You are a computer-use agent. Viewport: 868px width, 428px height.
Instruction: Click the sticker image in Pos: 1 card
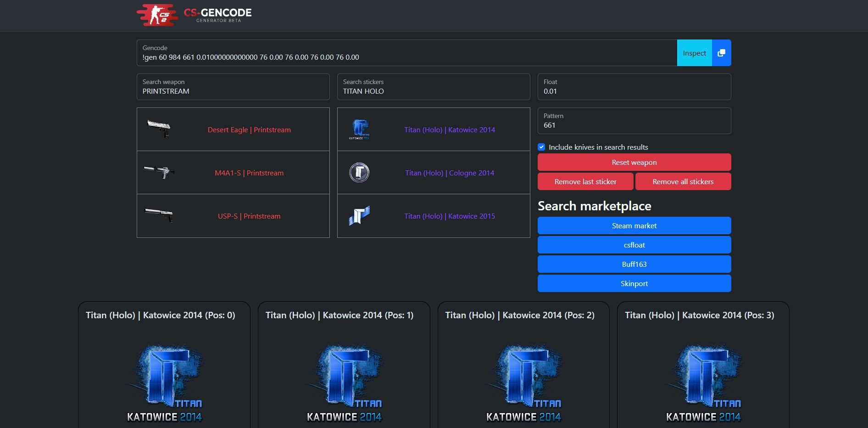pos(344,383)
